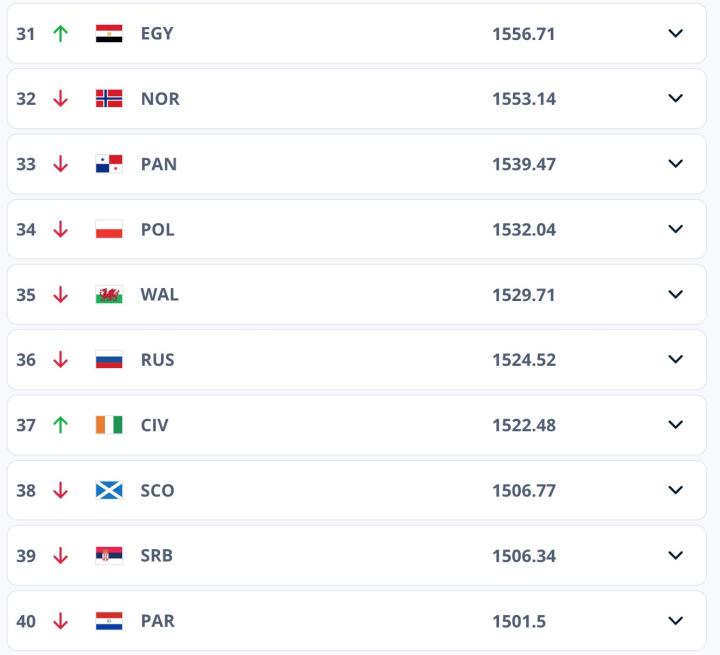Click the Serbia flag icon
The width and height of the screenshot is (720, 655).
click(109, 555)
